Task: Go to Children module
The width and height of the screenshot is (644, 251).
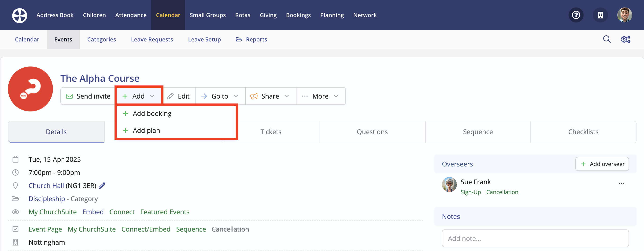Action: [x=94, y=15]
